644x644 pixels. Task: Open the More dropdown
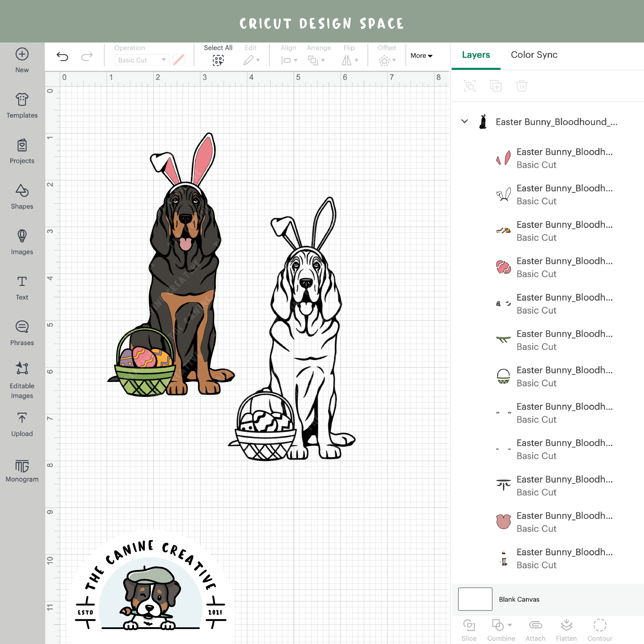(421, 56)
